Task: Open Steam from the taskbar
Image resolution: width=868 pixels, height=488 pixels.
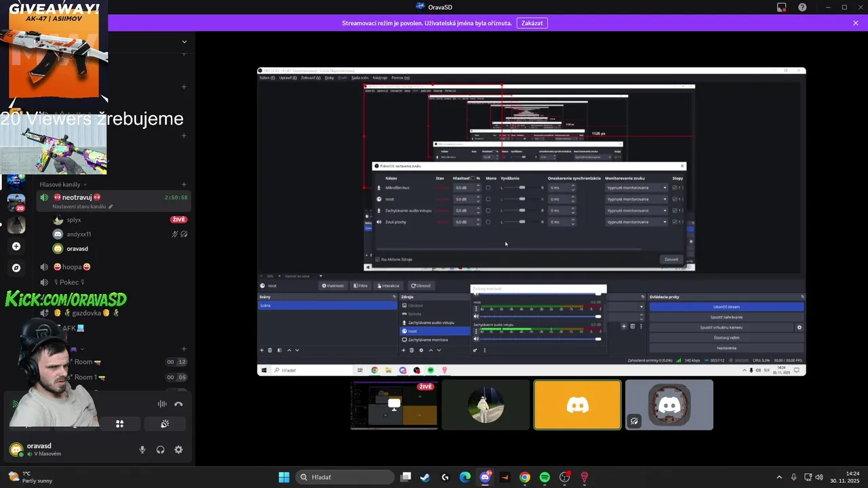Action: (x=425, y=477)
